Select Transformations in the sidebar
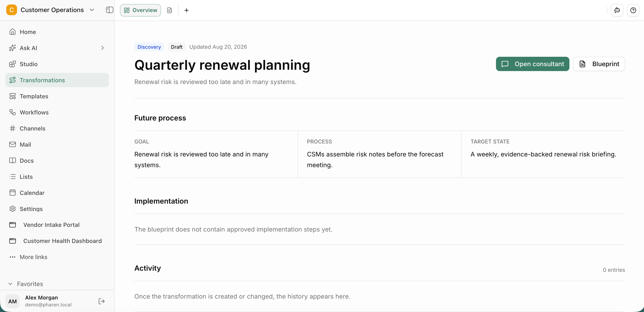 click(x=57, y=80)
